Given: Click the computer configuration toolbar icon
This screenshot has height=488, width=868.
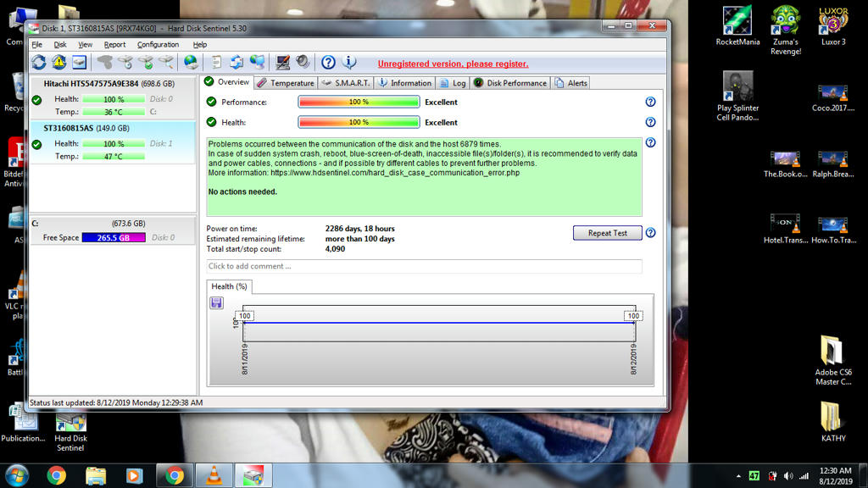Looking at the screenshot, I should (283, 62).
